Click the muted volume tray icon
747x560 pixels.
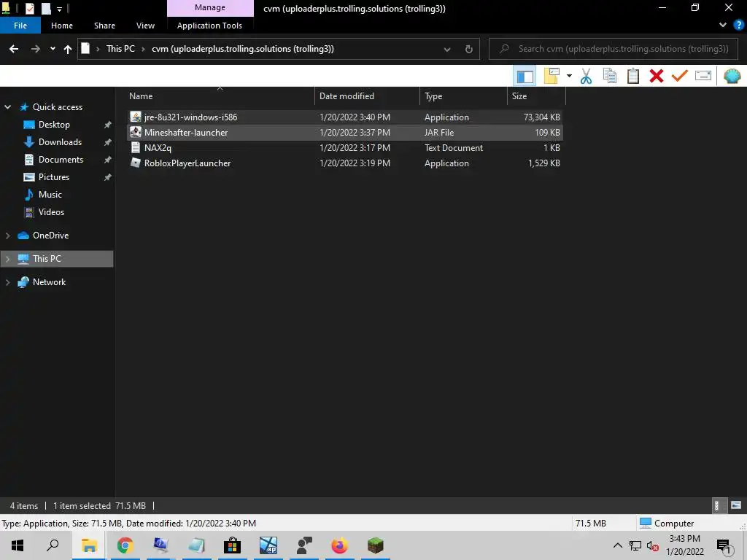(653, 546)
